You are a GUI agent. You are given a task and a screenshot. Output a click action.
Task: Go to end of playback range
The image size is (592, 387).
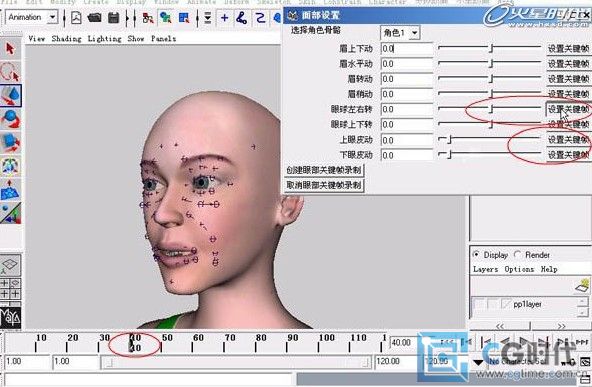click(582, 342)
